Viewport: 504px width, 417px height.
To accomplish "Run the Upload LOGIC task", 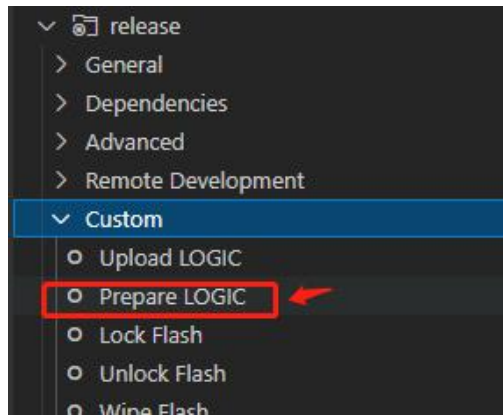I will (171, 258).
